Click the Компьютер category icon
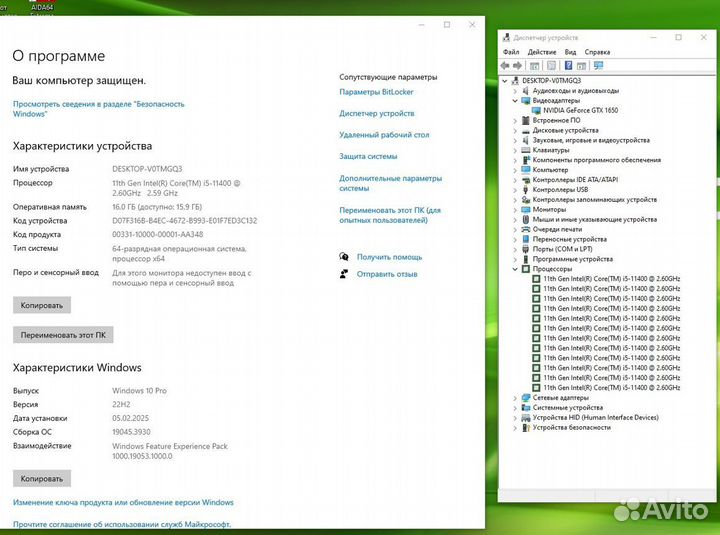Image resolution: width=720 pixels, height=535 pixels. coord(526,170)
